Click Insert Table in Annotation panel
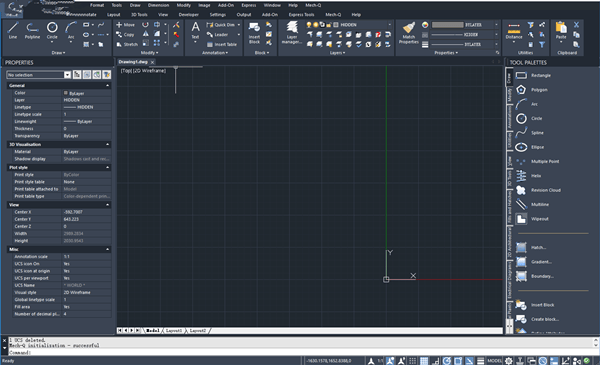Screen dimensions: 600x365 [222, 44]
